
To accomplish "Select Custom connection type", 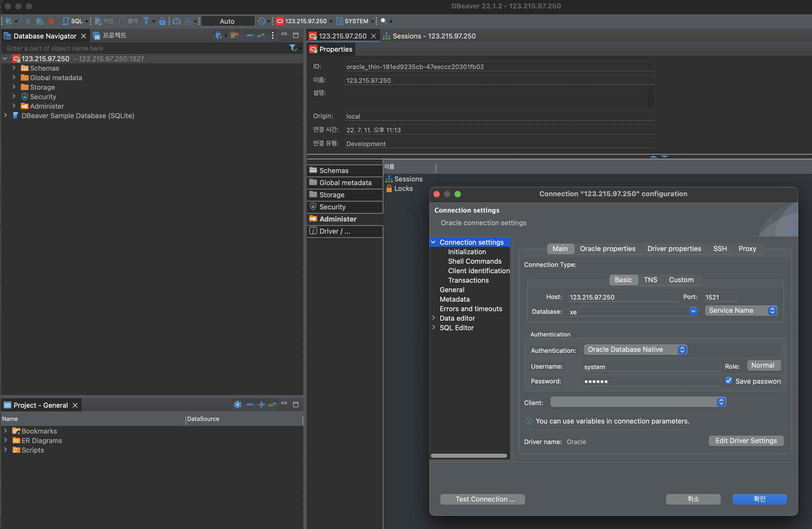I will pyautogui.click(x=681, y=280).
